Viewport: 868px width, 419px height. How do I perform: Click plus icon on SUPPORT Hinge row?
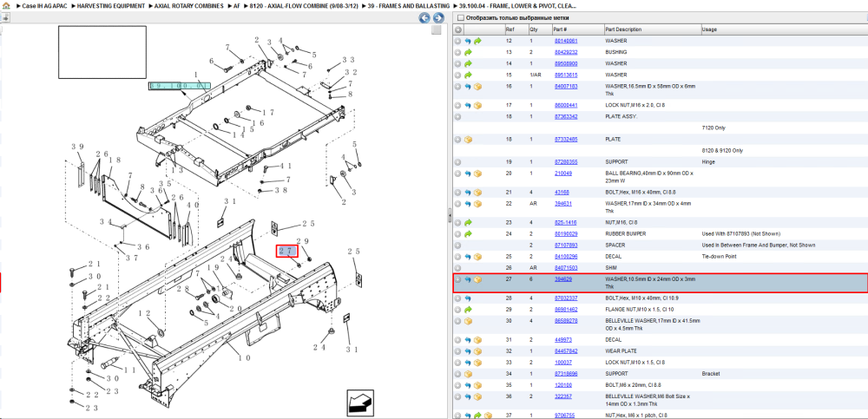(457, 162)
